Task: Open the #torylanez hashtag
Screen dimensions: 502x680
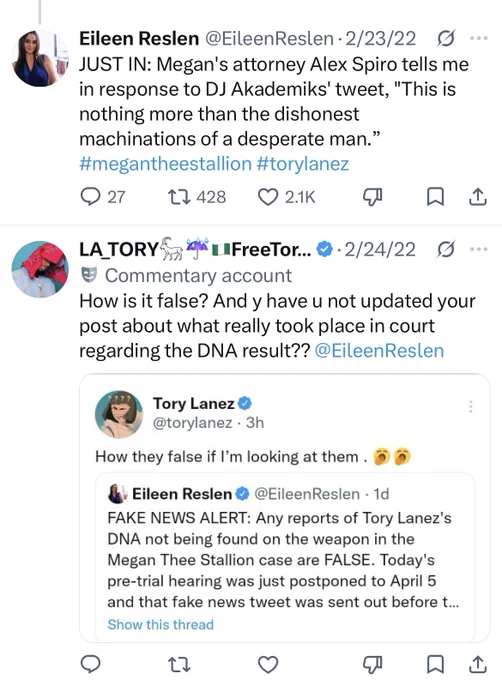Action: (303, 164)
